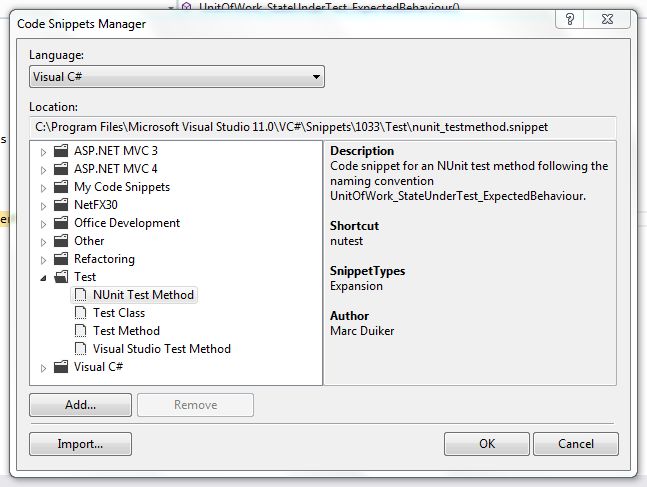Click the Import... button
This screenshot has height=487, width=647.
click(80, 444)
